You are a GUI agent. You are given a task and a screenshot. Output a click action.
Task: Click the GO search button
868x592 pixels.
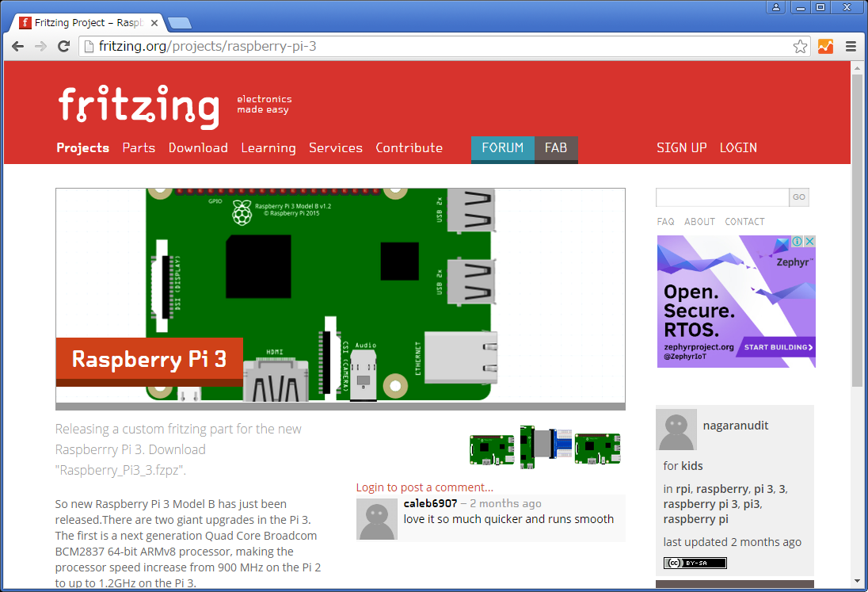tap(799, 197)
